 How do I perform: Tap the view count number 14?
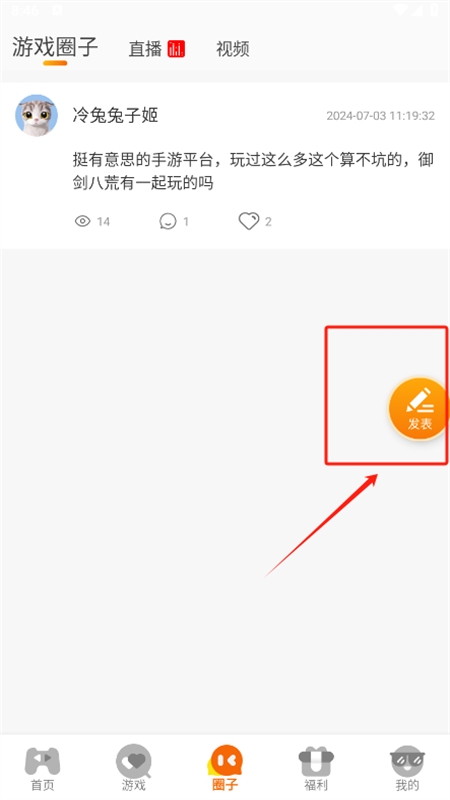pyautogui.click(x=103, y=221)
